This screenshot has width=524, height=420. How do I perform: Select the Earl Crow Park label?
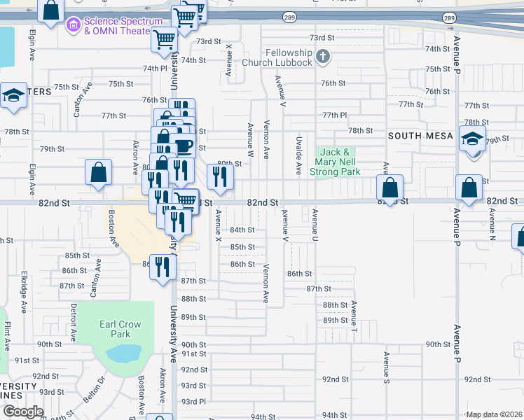pos(120,329)
